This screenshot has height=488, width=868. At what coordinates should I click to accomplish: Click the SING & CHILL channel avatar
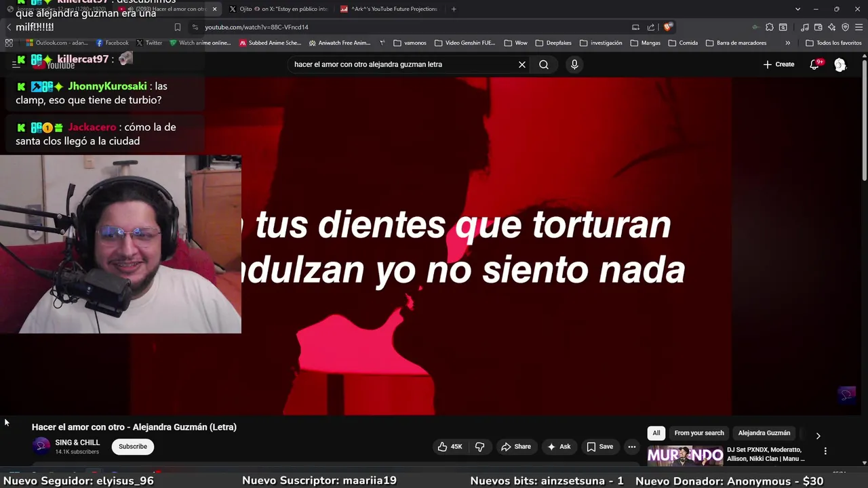[x=41, y=446]
